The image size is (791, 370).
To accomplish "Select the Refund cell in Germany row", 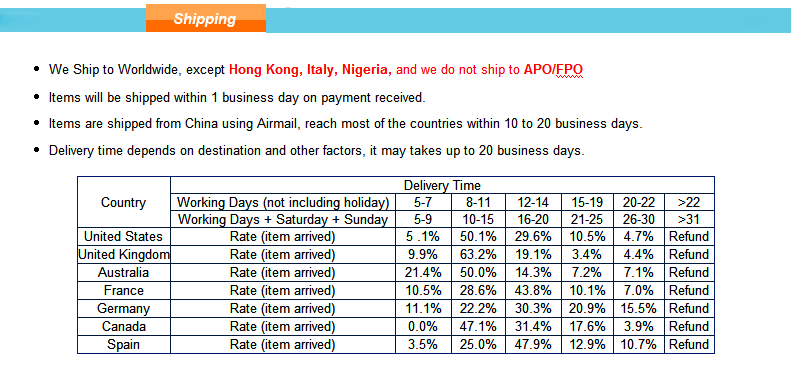I will point(689,308).
